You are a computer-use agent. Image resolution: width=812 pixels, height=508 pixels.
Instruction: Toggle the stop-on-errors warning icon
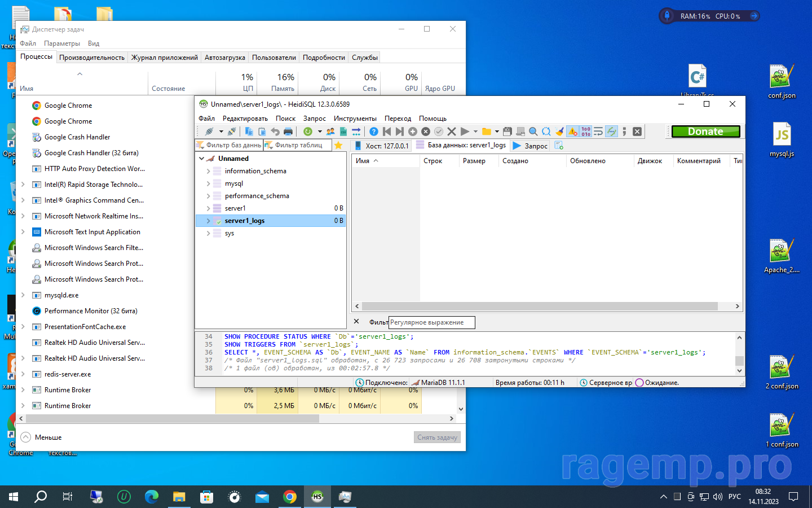pyautogui.click(x=573, y=132)
